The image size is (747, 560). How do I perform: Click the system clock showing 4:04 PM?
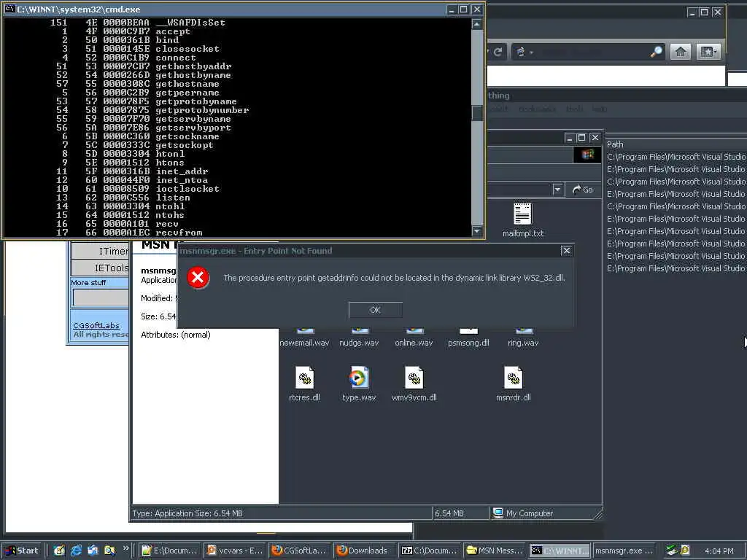(719, 551)
